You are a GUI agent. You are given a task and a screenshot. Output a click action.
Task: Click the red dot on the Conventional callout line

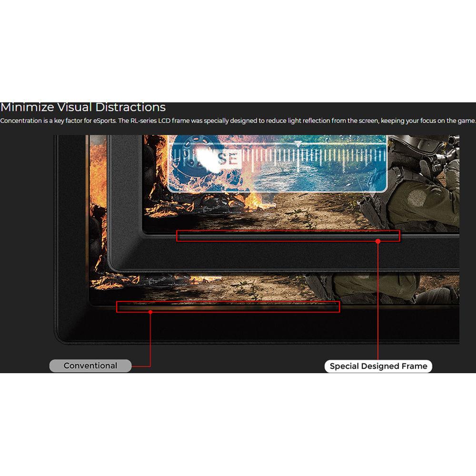(150, 312)
